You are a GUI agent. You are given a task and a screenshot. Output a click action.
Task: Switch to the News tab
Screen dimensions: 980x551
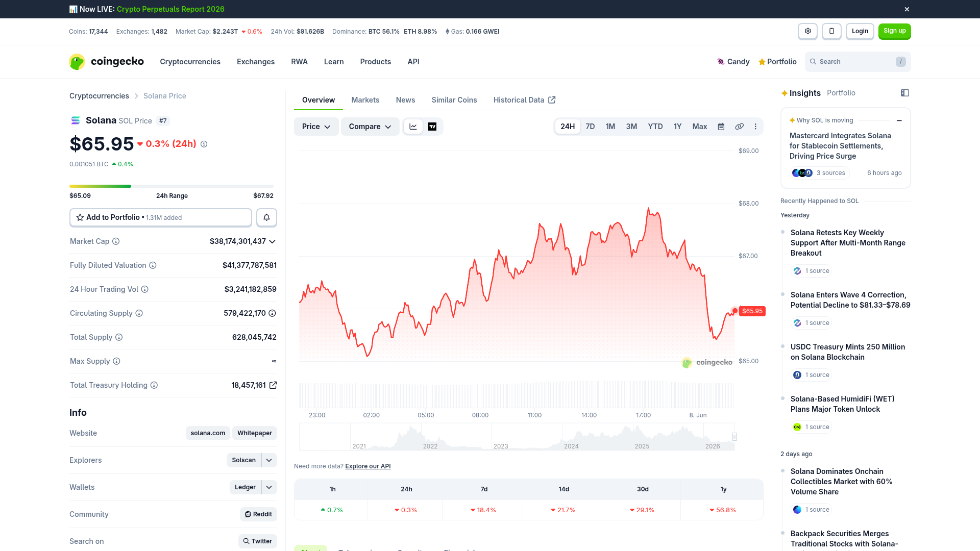pyautogui.click(x=406, y=100)
